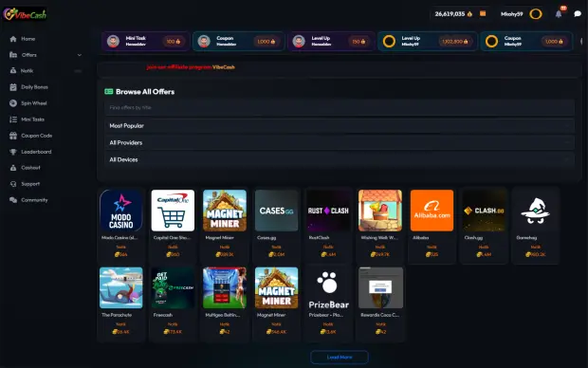Open Mkohy59's Level Up 1,102,800 card
588x368 pixels.
coord(428,42)
